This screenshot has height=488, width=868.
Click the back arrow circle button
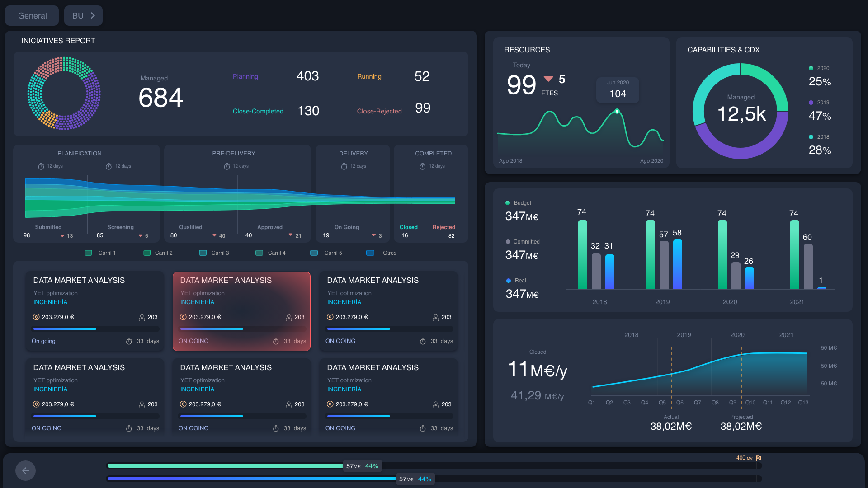[25, 471]
